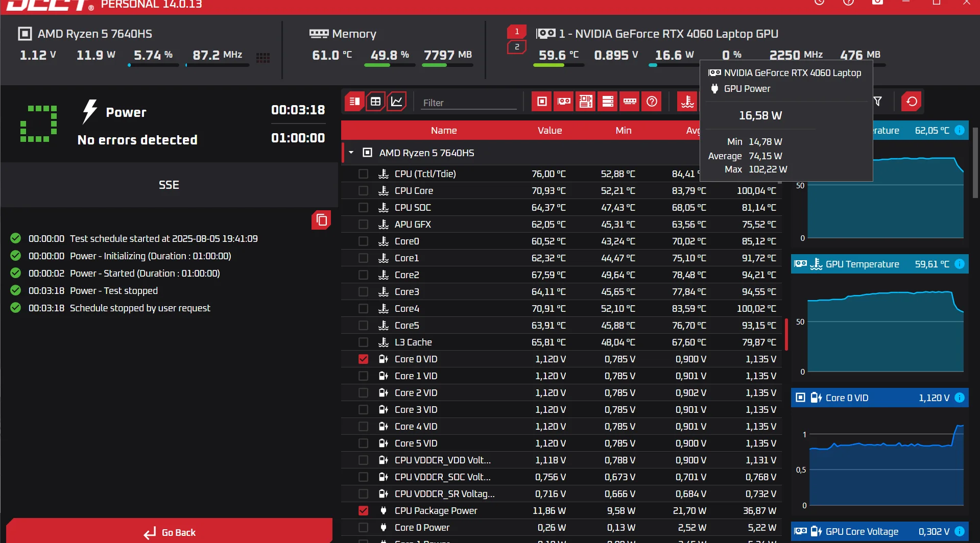Click the thermometer icon in CPU SOC row
Screen dimensions: 980x543
click(384, 207)
